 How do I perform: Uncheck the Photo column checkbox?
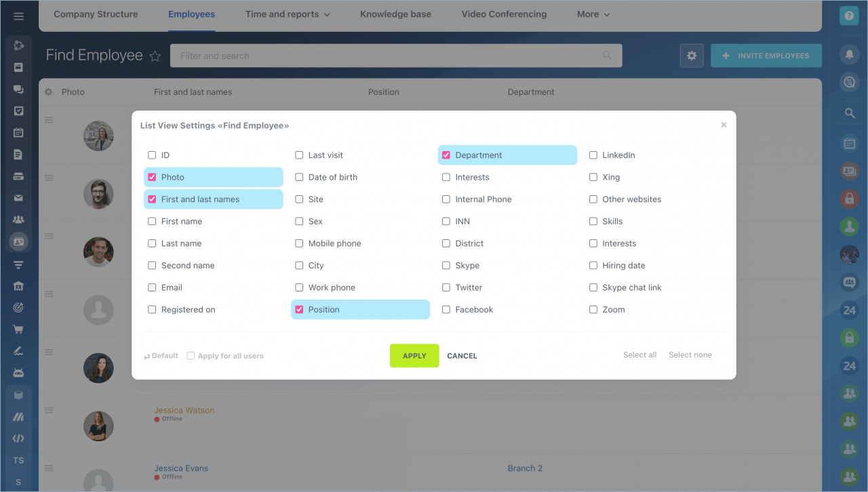(152, 178)
